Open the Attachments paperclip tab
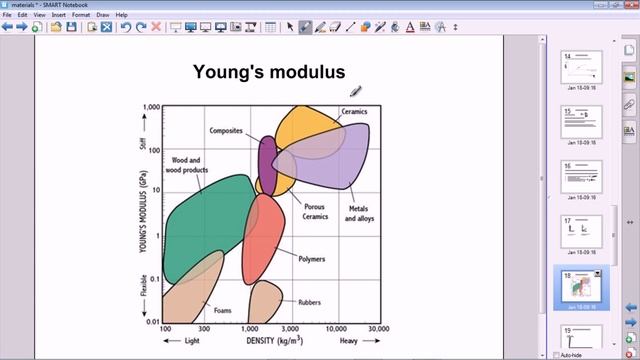 tap(629, 104)
